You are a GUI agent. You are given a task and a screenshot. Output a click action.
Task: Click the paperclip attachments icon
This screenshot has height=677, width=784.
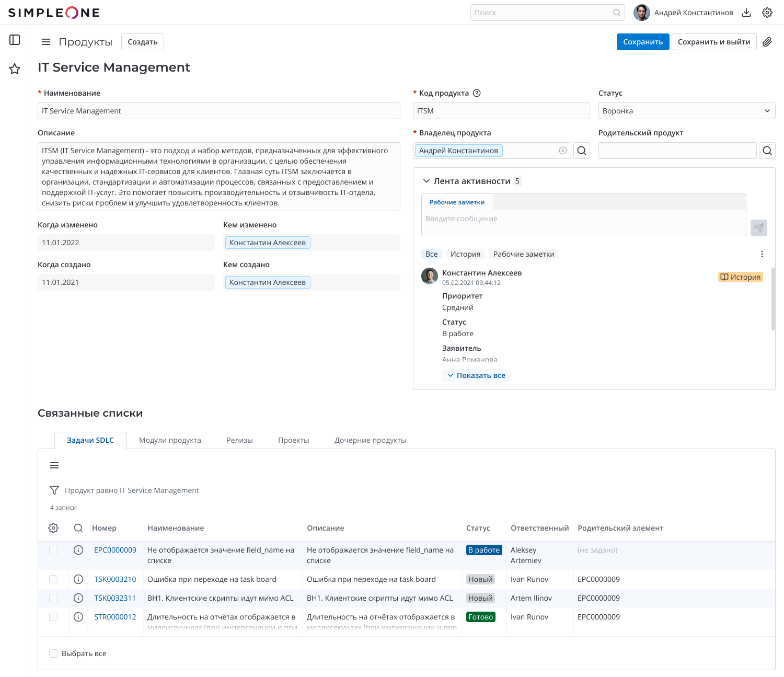(x=767, y=42)
